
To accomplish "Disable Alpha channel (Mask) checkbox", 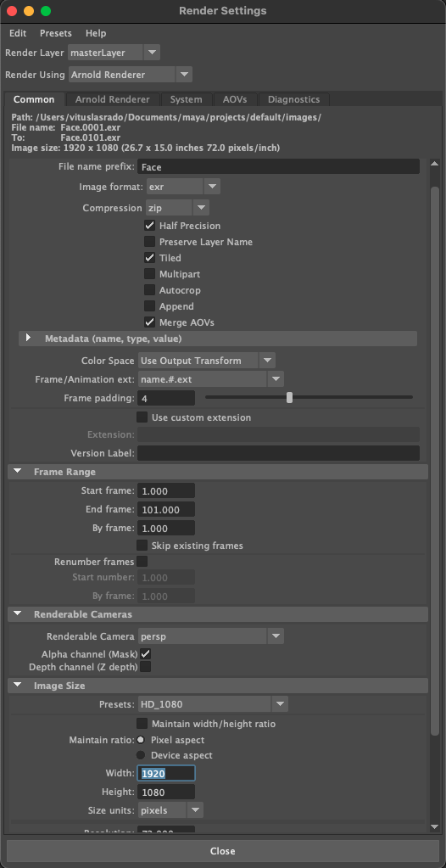I will [x=146, y=654].
